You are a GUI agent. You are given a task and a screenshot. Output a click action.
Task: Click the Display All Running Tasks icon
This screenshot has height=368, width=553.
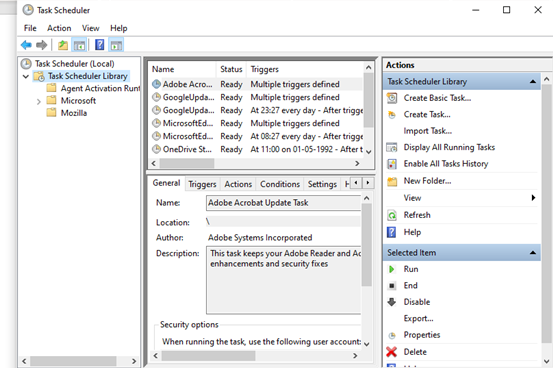coord(392,147)
